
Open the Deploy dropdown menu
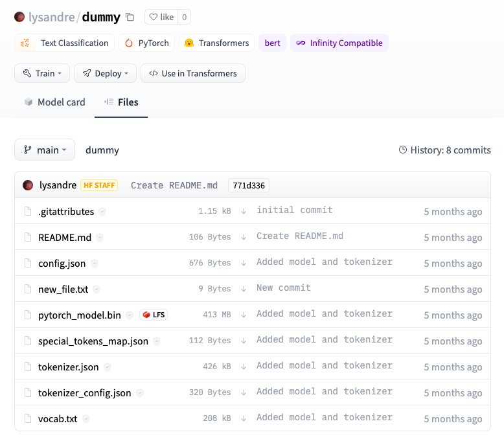point(105,73)
